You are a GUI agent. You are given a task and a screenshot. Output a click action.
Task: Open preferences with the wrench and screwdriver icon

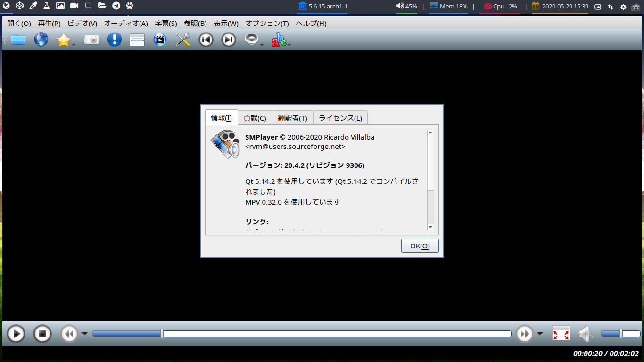[183, 40]
